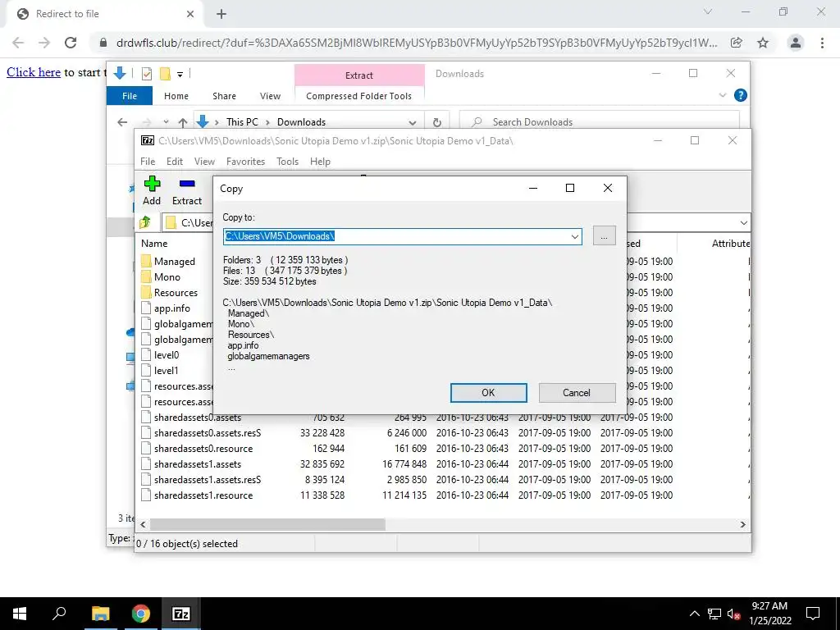Click the sharedassets0.resource file icon
The height and width of the screenshot is (630, 840).
point(146,449)
